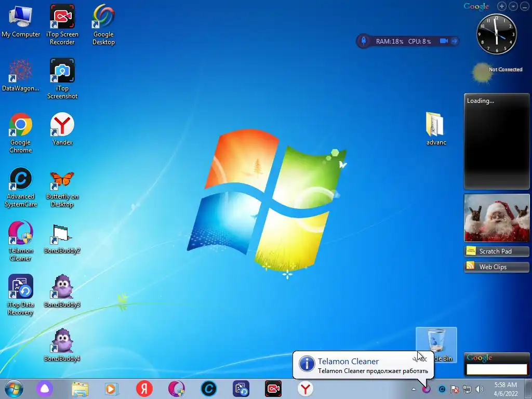Select the Advanced SystemCare desktop icon
This screenshot has height=399, width=532.
click(x=21, y=187)
